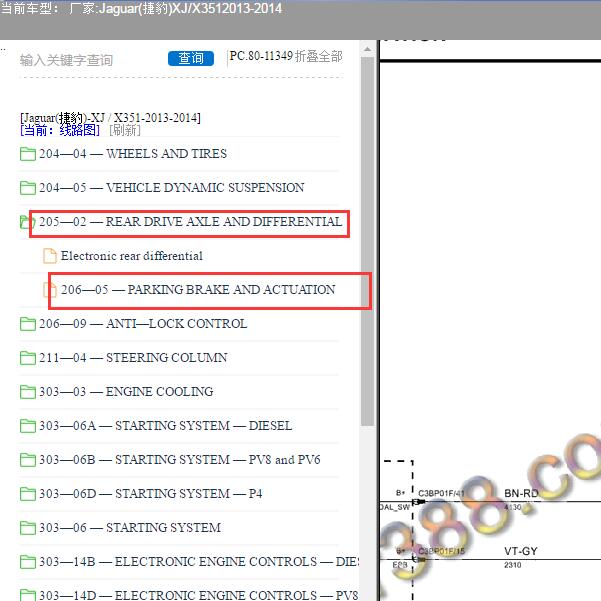Click the document icon beside Electronic rear differential
601x601 pixels.
pos(49,256)
